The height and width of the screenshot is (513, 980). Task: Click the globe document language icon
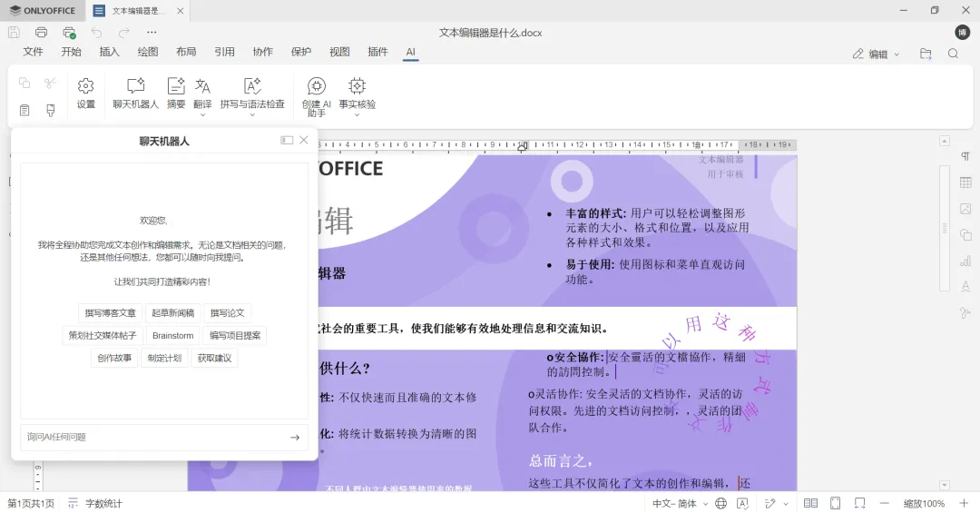pyautogui.click(x=720, y=504)
